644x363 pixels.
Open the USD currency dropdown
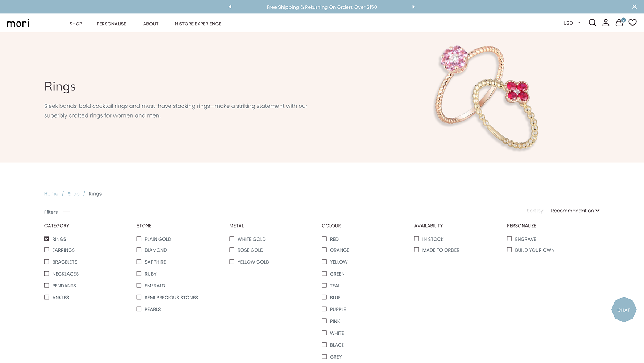coord(571,23)
